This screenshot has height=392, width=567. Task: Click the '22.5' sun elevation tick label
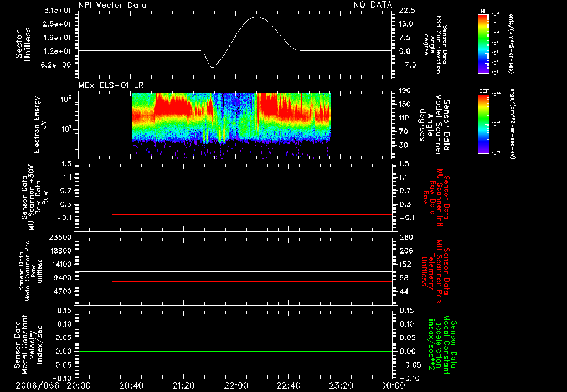(x=408, y=10)
